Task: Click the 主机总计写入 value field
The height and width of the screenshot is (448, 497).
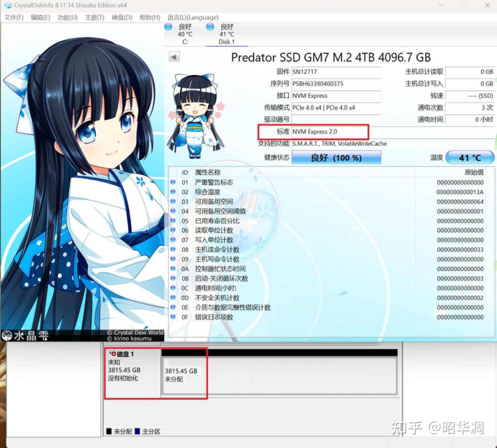Action: (x=470, y=84)
